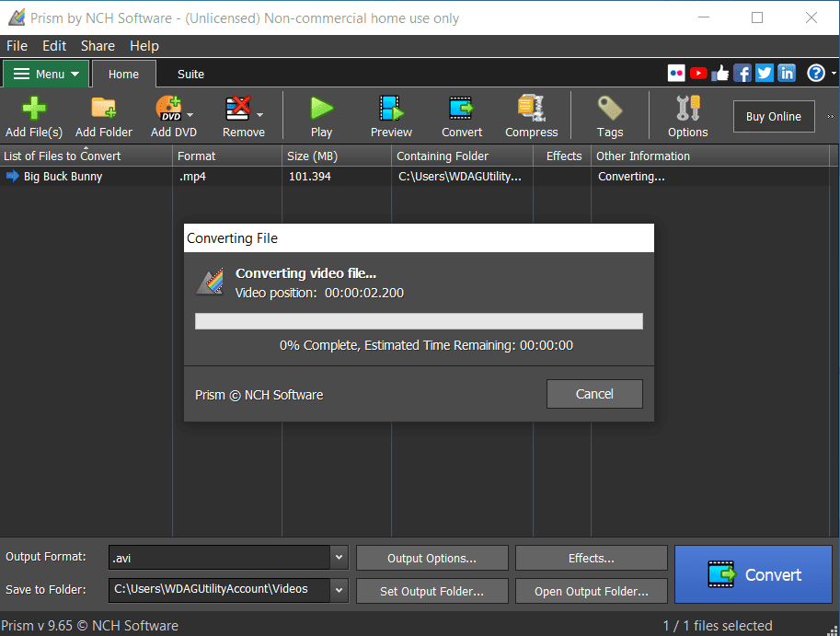Screen dimensions: 840x636
Task: Click the Video position 00:00:02.200 text
Action: (x=319, y=293)
